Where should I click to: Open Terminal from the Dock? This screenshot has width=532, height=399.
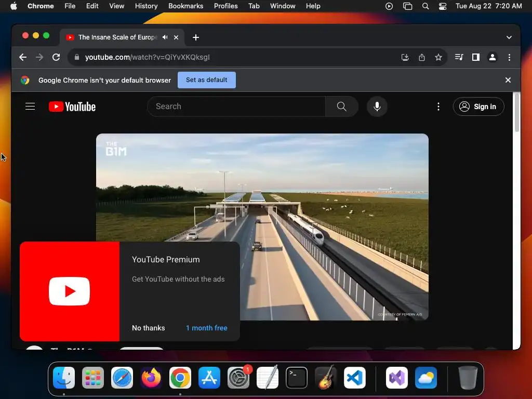pyautogui.click(x=297, y=378)
